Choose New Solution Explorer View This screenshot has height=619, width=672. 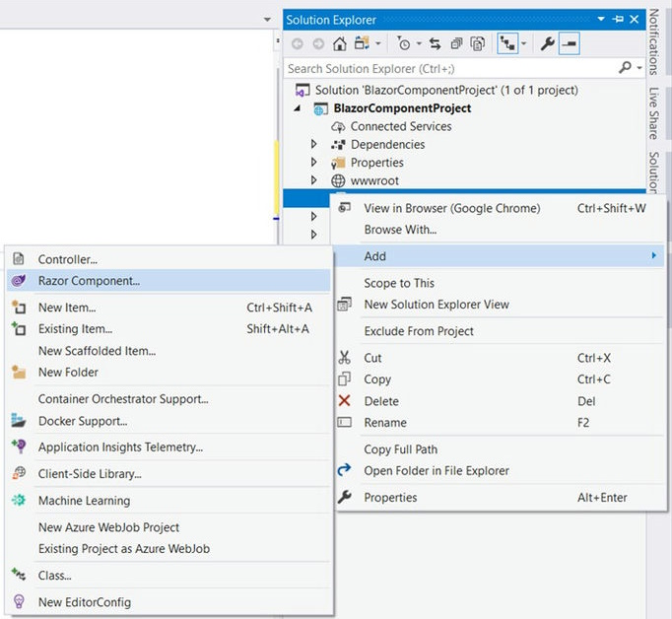click(x=500, y=305)
